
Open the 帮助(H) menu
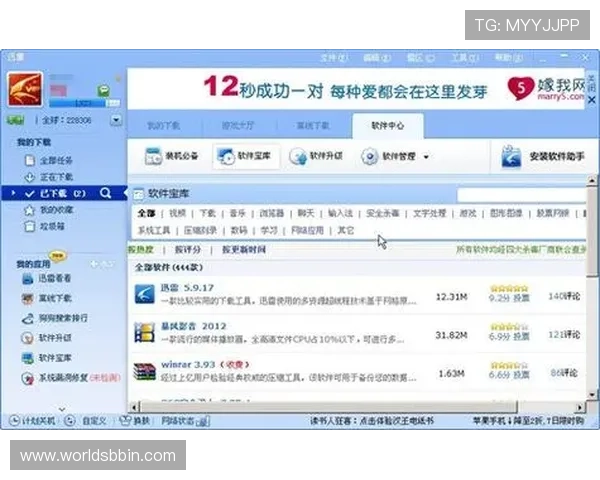(509, 58)
